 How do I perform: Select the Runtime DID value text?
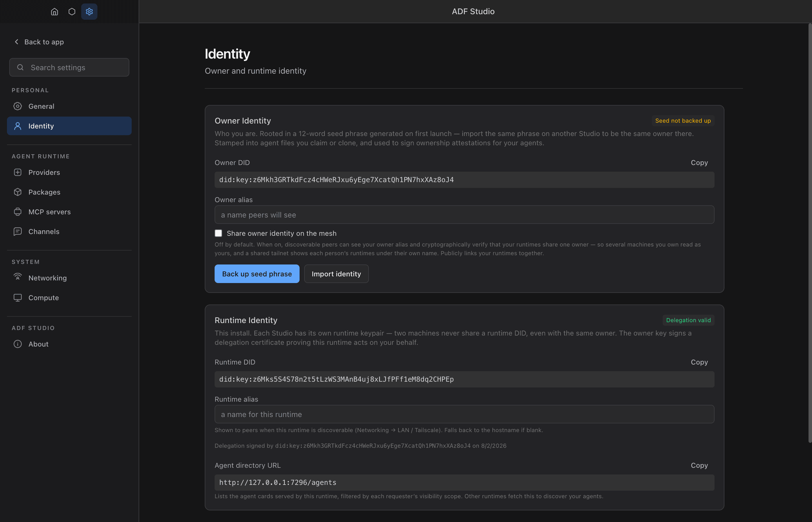click(x=336, y=379)
